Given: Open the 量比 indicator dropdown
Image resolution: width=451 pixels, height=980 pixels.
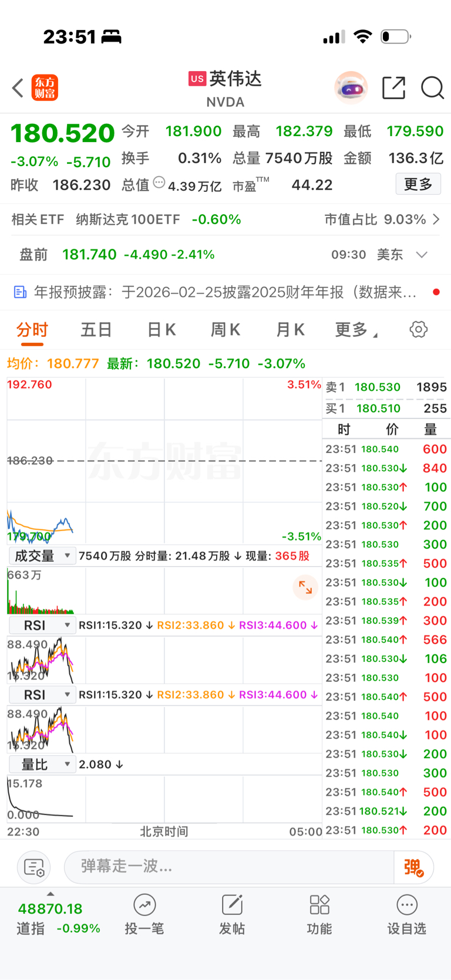Looking at the screenshot, I should [42, 764].
